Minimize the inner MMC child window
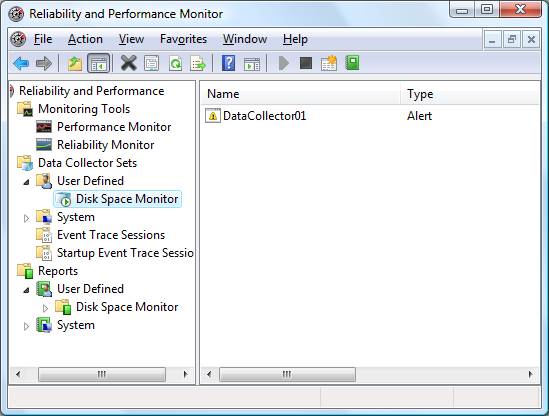 pos(492,40)
